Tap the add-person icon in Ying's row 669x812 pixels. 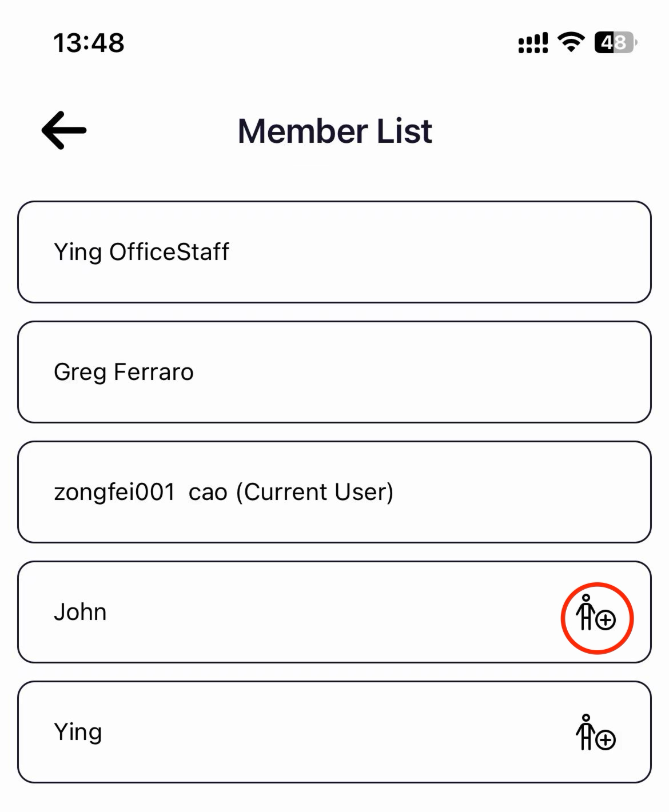pos(596,733)
